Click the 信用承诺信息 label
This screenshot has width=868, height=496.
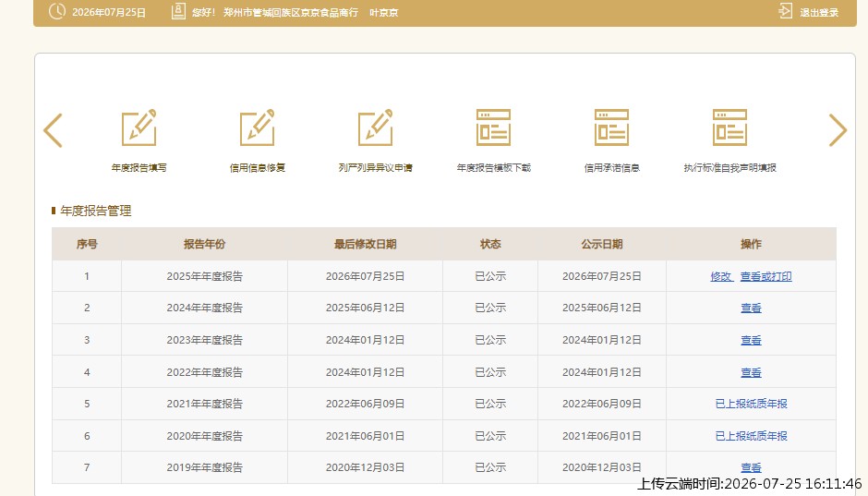point(611,168)
